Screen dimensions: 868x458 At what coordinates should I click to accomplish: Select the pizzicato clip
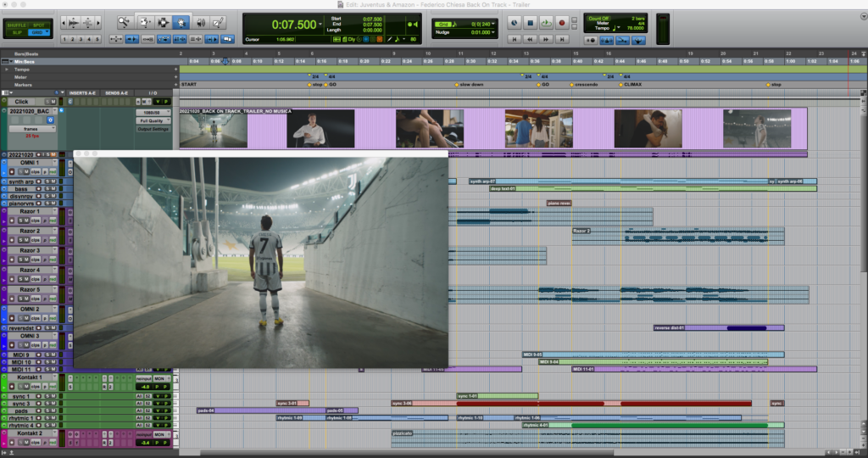(587, 438)
